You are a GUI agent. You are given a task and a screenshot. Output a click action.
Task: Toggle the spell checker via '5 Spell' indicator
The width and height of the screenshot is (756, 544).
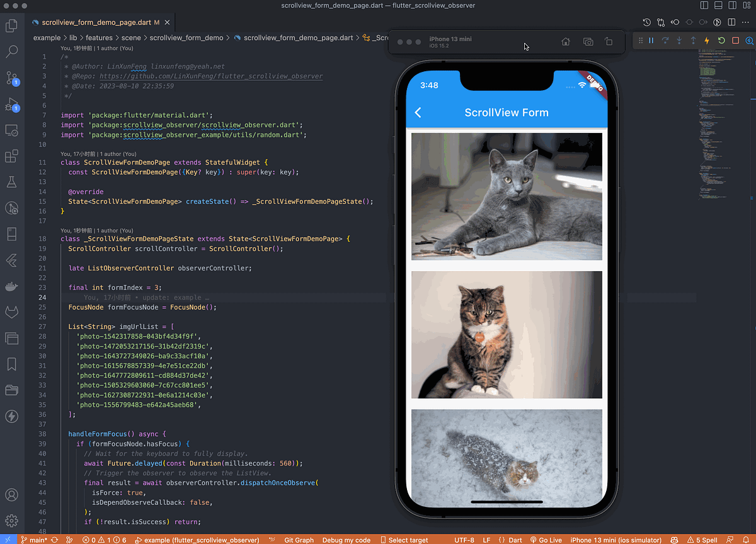(703, 540)
